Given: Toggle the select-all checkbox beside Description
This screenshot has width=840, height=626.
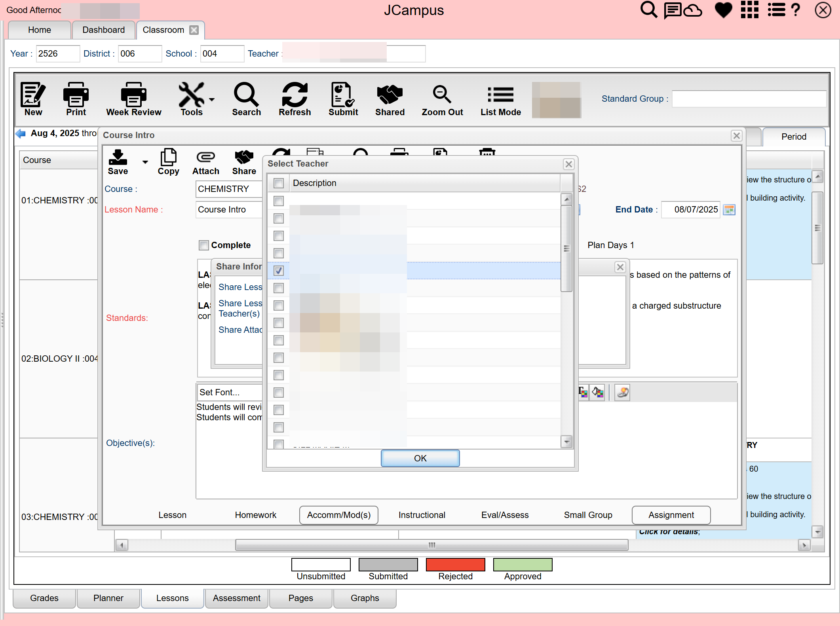Looking at the screenshot, I should [279, 183].
